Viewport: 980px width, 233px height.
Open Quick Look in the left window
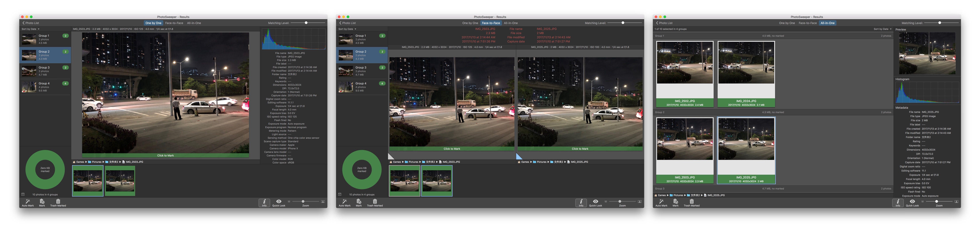(x=279, y=201)
